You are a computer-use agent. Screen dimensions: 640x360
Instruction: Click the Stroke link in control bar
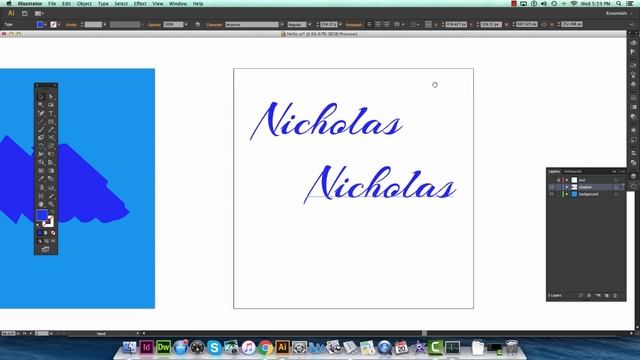point(71,24)
